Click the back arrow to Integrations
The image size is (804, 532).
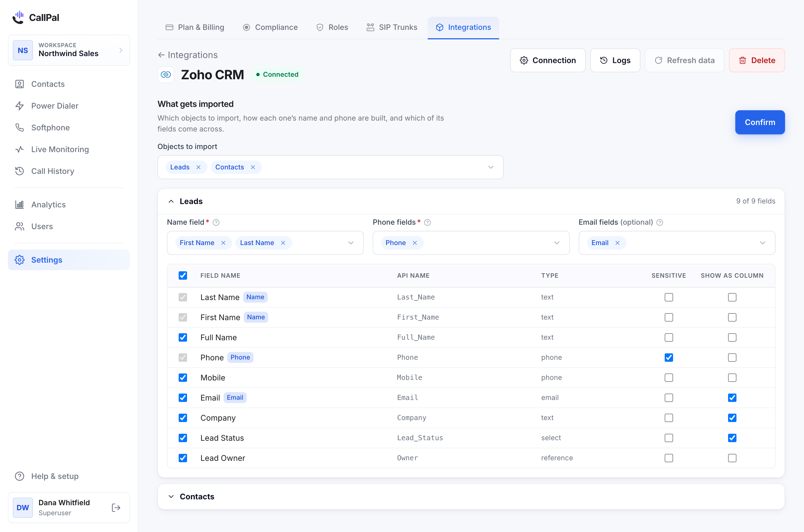[161, 55]
